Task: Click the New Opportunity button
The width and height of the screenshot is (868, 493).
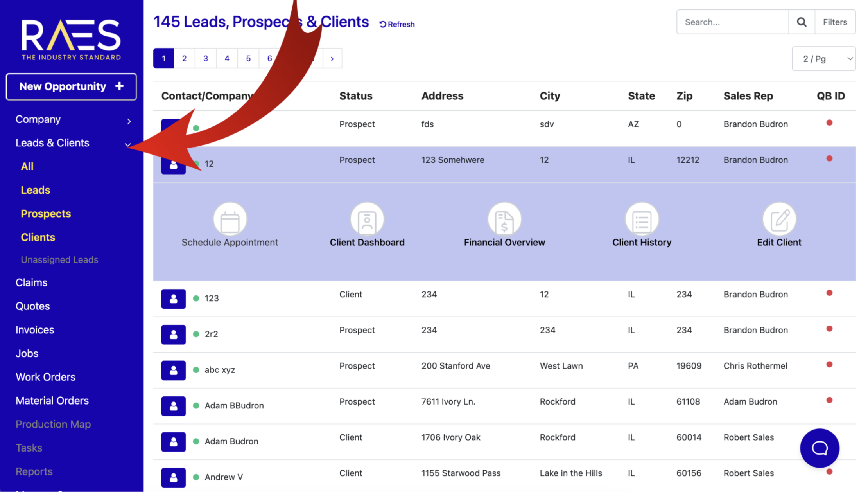Action: [x=71, y=86]
